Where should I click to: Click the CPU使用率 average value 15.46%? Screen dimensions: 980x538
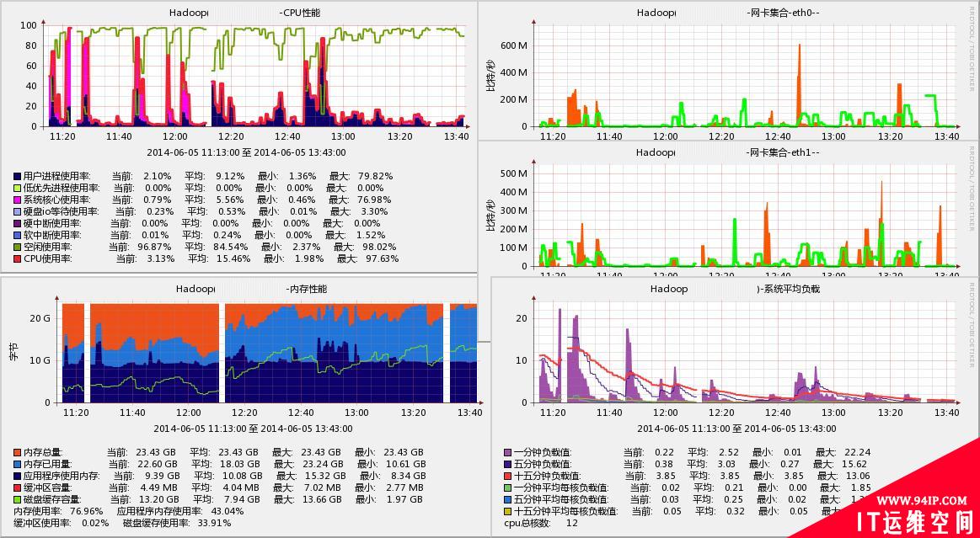tap(234, 258)
